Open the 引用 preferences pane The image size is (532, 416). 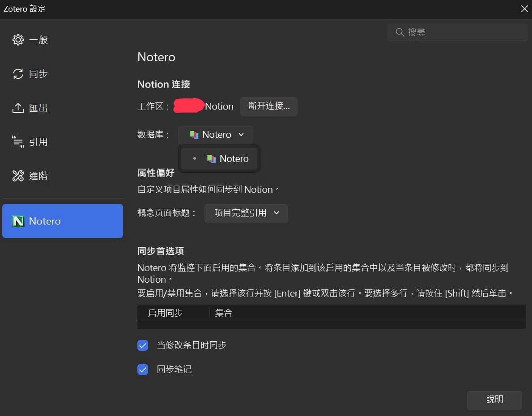pos(63,142)
